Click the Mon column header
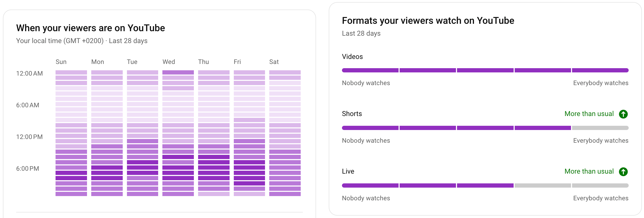644x218 pixels. click(x=98, y=62)
